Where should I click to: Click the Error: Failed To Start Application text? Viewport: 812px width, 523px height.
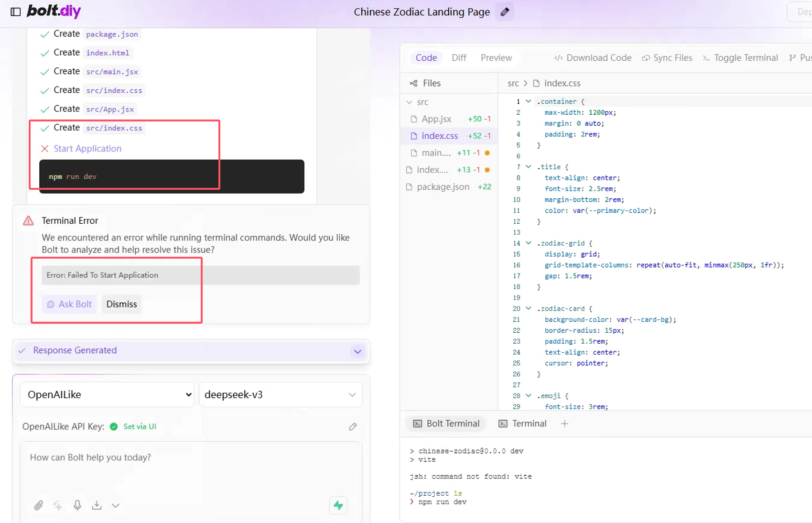(102, 275)
